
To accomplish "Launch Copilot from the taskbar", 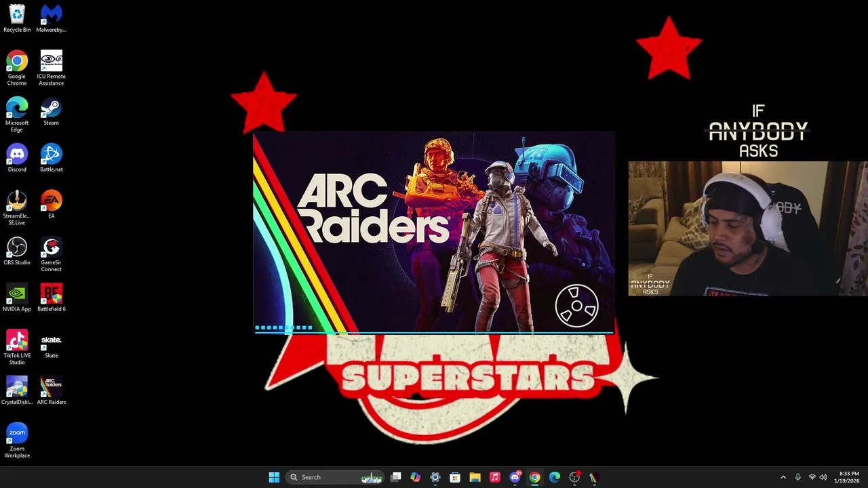I will (416, 477).
